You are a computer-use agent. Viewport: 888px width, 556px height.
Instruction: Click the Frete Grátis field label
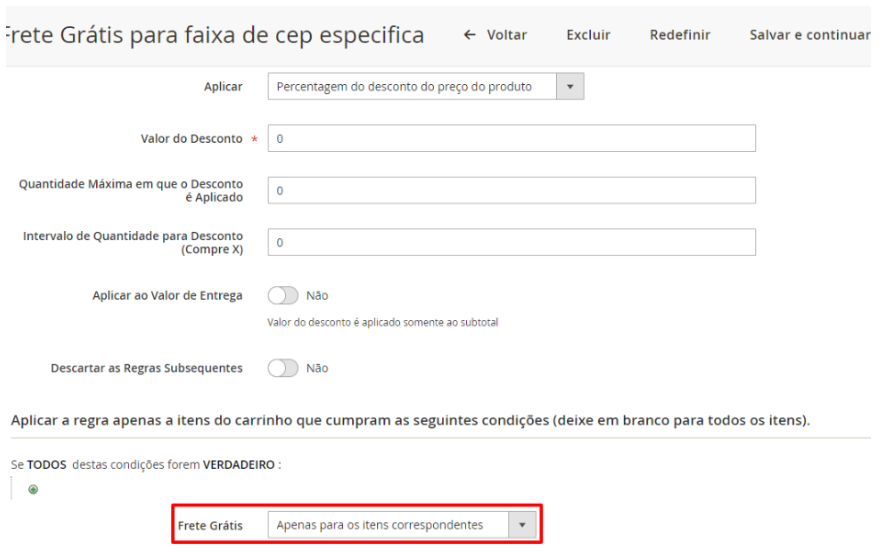pos(210,525)
